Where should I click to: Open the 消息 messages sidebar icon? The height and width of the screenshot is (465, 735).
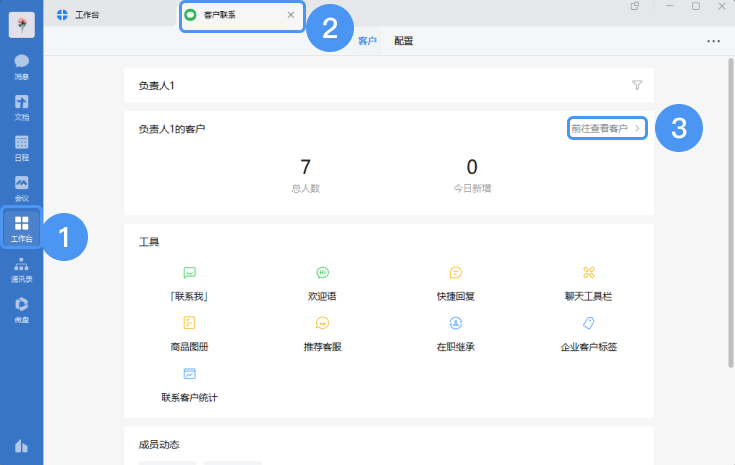(21, 65)
